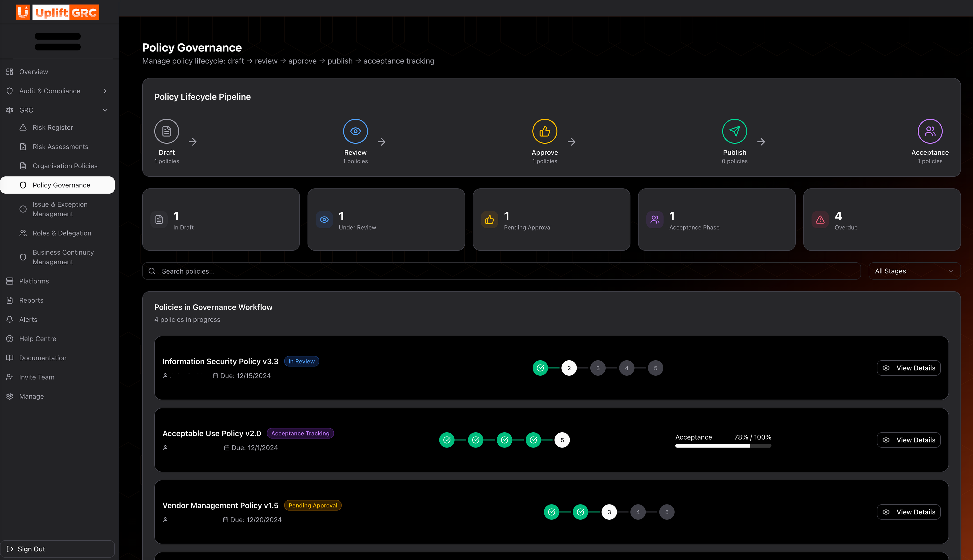The height and width of the screenshot is (560, 973).
Task: Click the Organisation Policies document icon
Action: pos(23,166)
